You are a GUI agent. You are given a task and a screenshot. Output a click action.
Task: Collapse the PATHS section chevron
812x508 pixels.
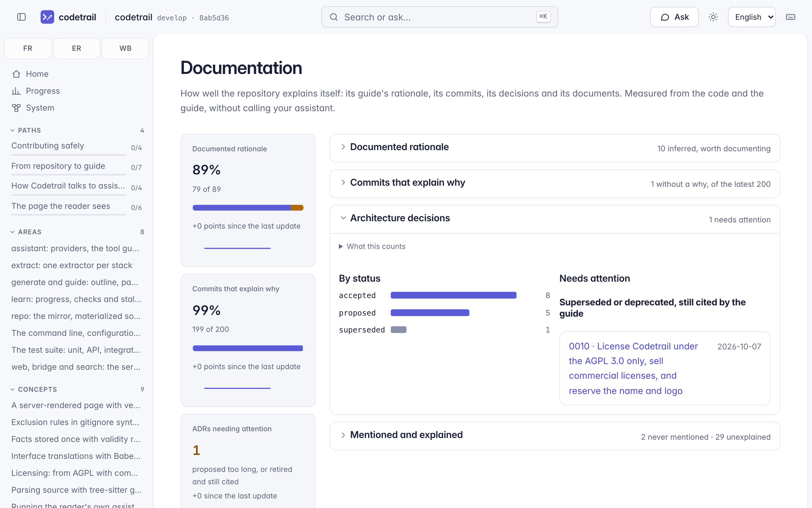pyautogui.click(x=12, y=130)
